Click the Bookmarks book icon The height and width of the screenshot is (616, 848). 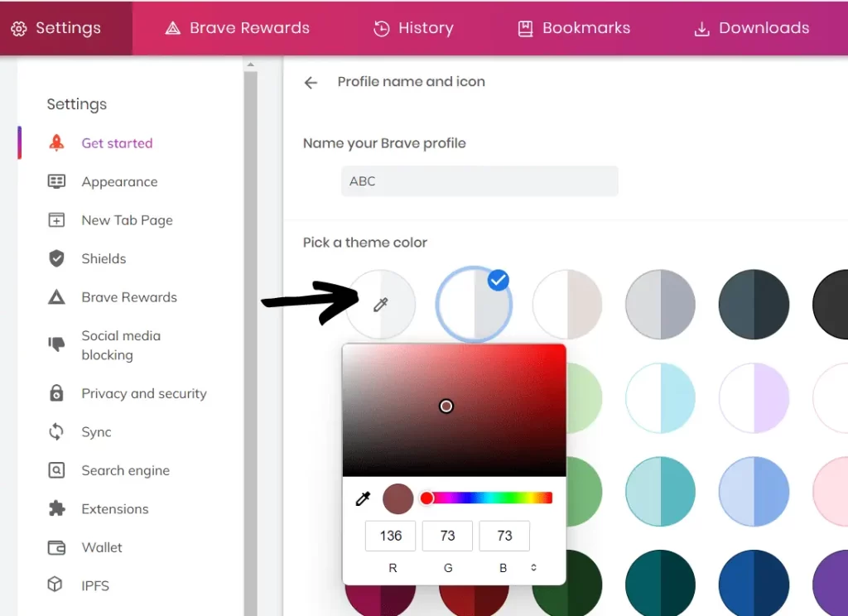tap(525, 29)
